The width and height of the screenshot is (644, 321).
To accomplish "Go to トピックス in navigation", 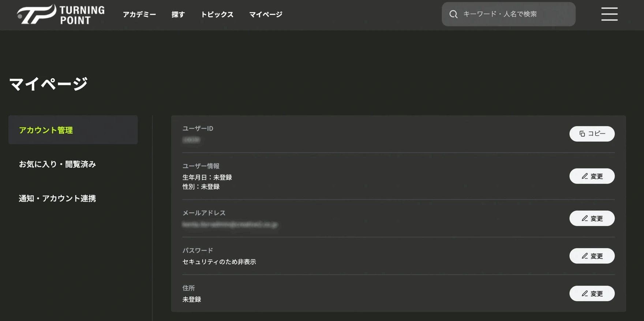I will pos(217,14).
